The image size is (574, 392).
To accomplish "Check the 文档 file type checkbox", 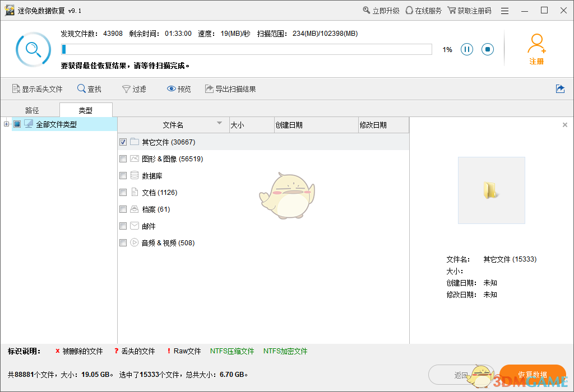I will [122, 192].
